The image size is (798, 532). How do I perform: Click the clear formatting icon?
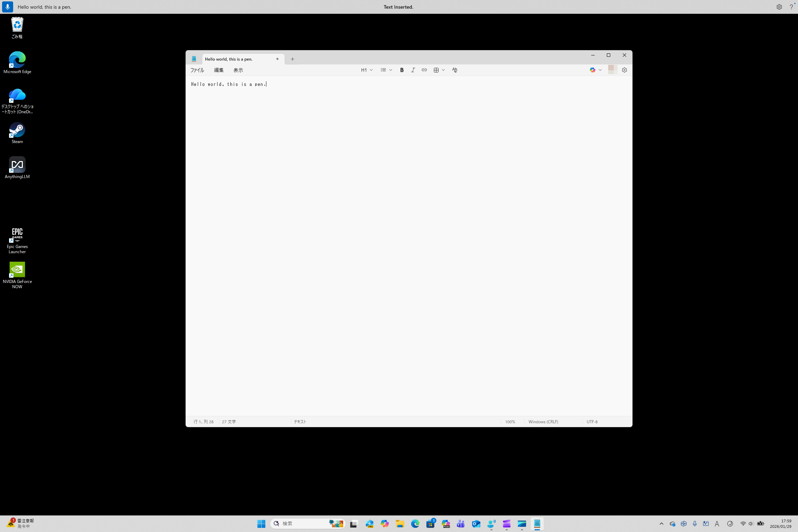click(x=454, y=70)
